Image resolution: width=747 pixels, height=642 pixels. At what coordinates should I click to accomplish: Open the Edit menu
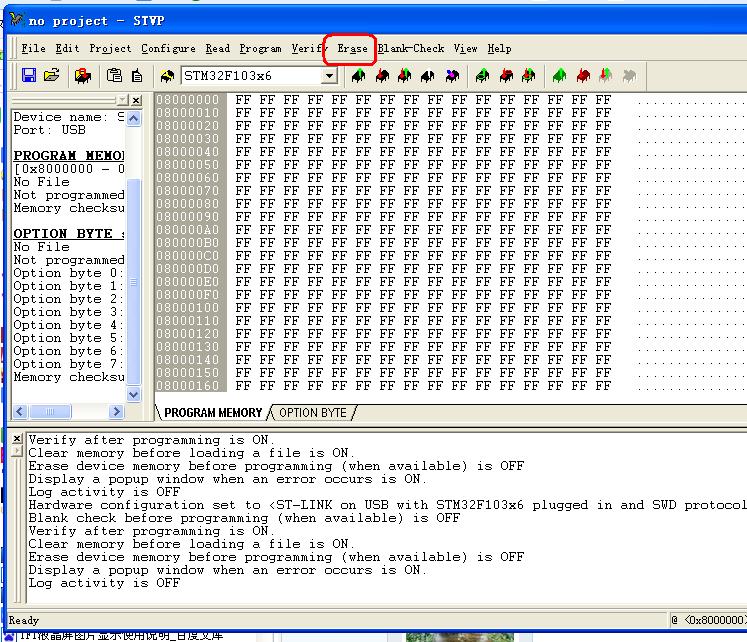pos(67,49)
